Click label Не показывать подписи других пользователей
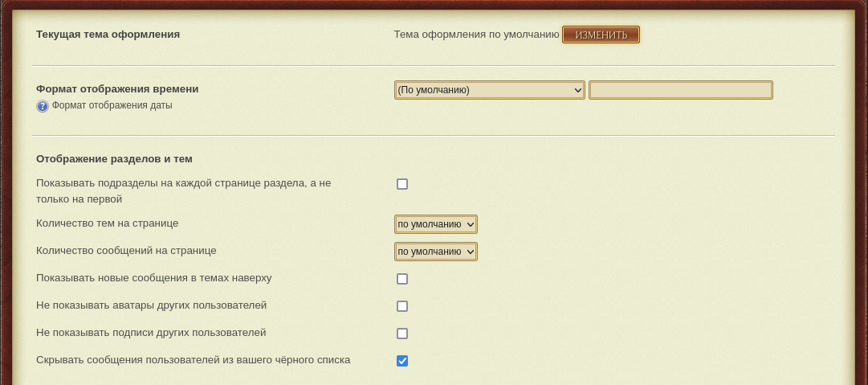The height and width of the screenshot is (385, 868). 151,333
